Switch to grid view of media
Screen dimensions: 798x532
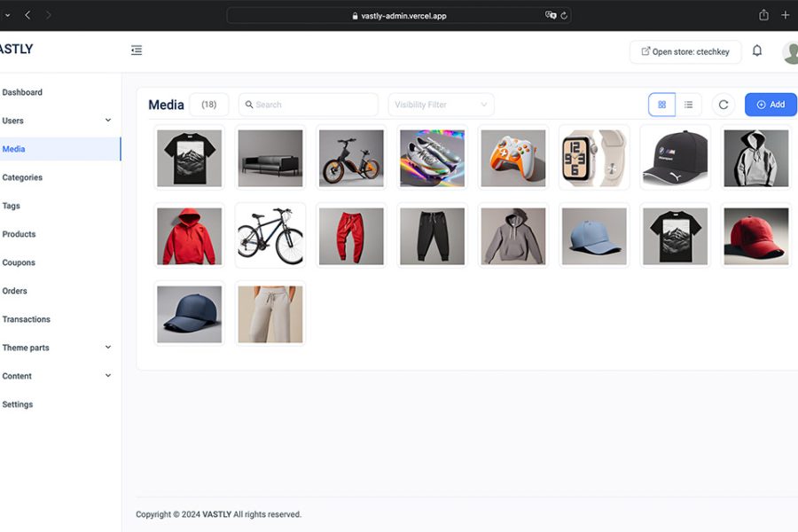point(661,105)
